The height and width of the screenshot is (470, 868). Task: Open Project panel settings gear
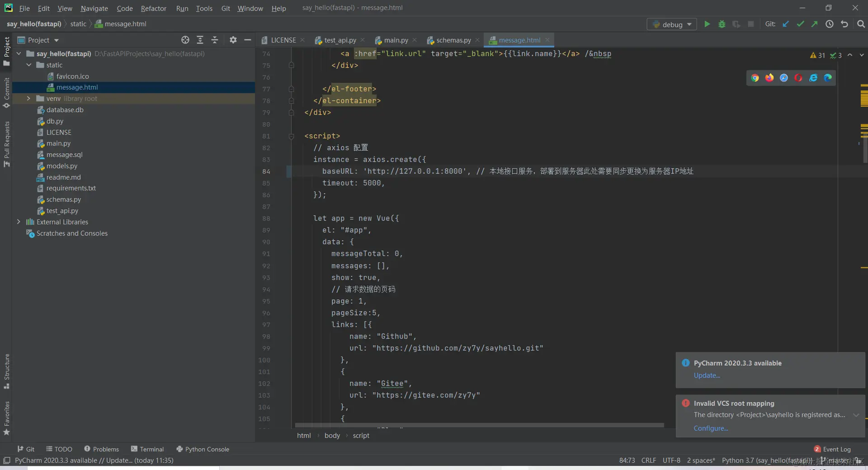click(233, 40)
